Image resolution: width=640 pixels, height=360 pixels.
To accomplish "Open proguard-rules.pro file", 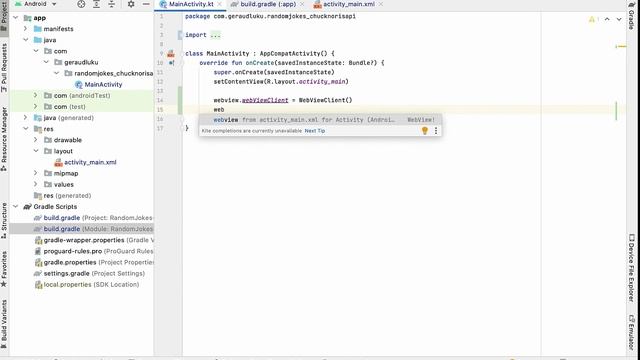I will [x=93, y=251].
